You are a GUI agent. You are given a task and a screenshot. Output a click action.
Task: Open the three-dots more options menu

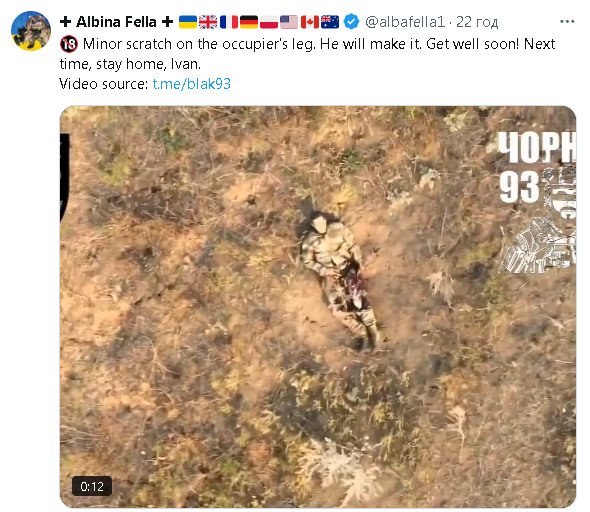(567, 22)
